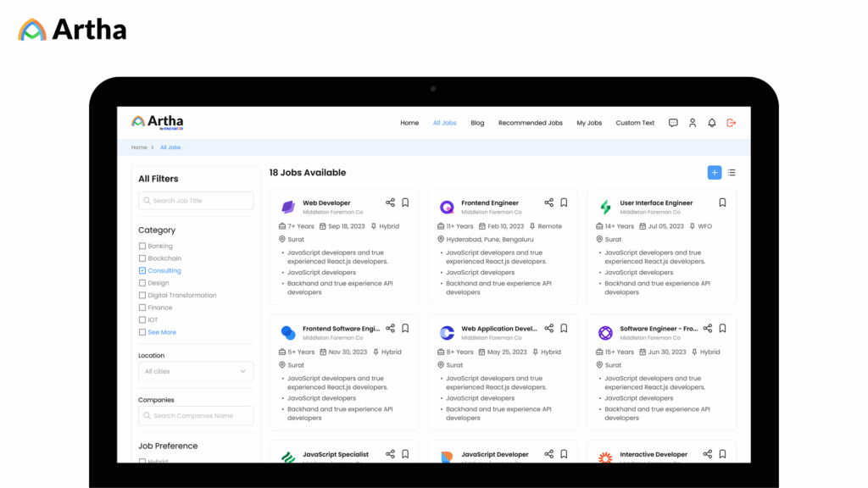The image size is (868, 488).
Task: Click the All Jobs breadcrumb link
Action: pos(170,147)
